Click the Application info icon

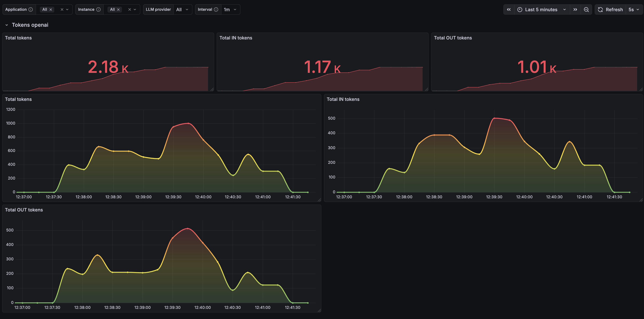(x=31, y=9)
